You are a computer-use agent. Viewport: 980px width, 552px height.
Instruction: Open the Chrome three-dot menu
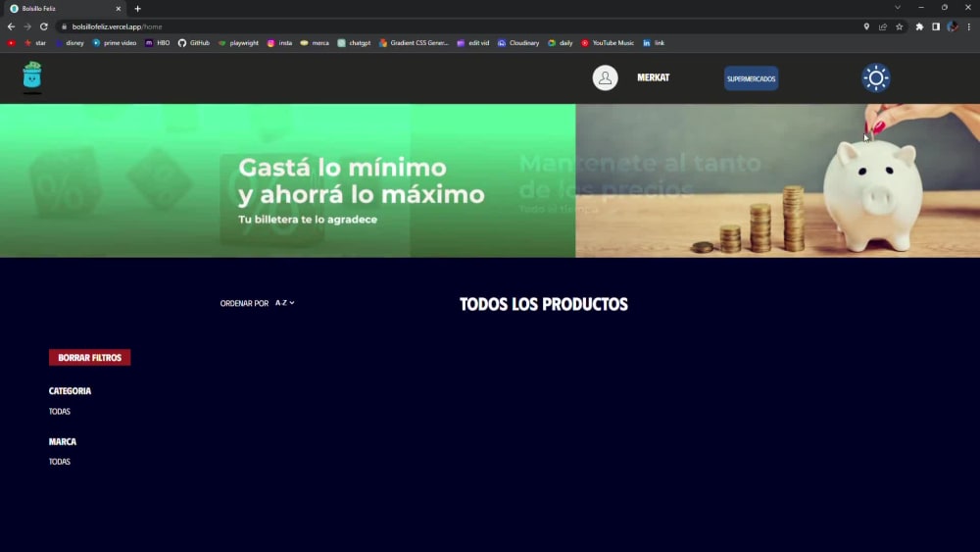[969, 26]
